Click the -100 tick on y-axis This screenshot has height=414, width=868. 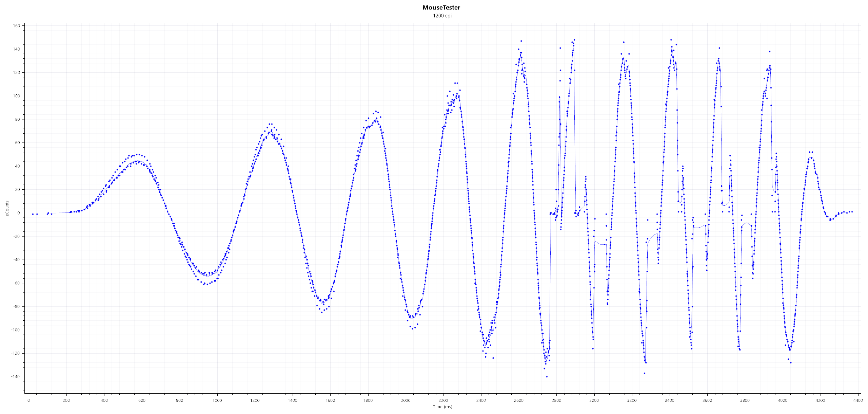coord(16,330)
